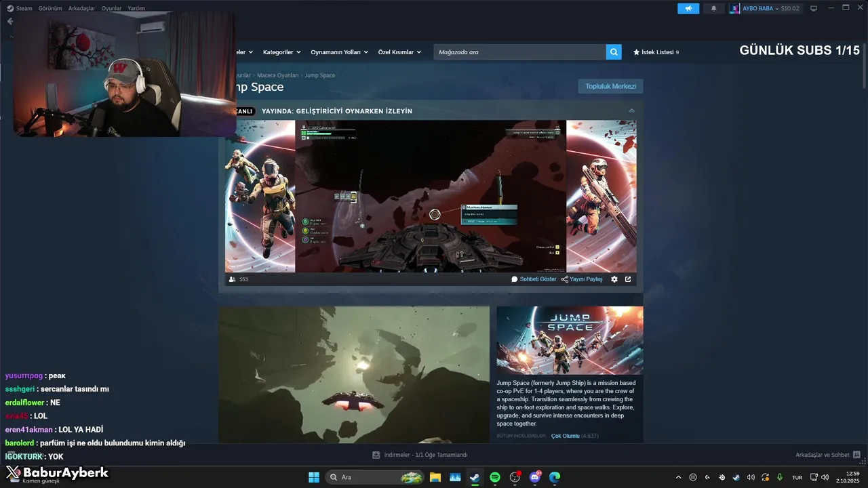The width and height of the screenshot is (868, 488).
Task: Click the developer broadcast video player
Action: point(431,196)
